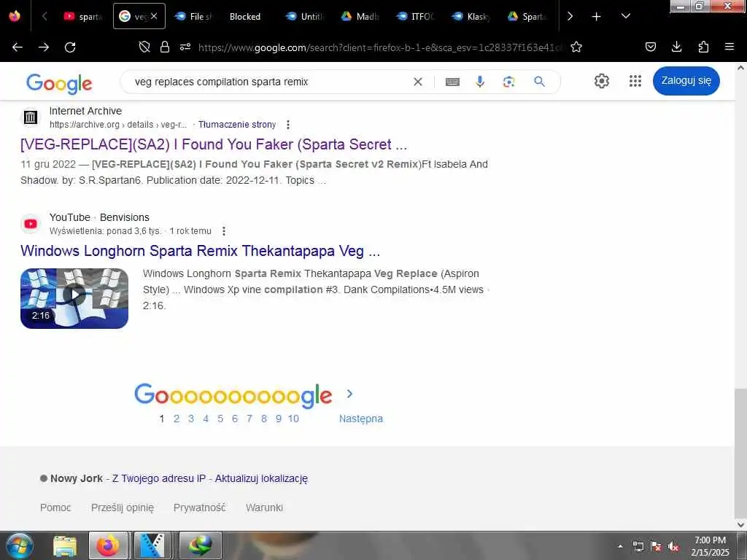Viewport: 747px width, 560px height.
Task: Go forward one page in browser
Action: point(44,47)
